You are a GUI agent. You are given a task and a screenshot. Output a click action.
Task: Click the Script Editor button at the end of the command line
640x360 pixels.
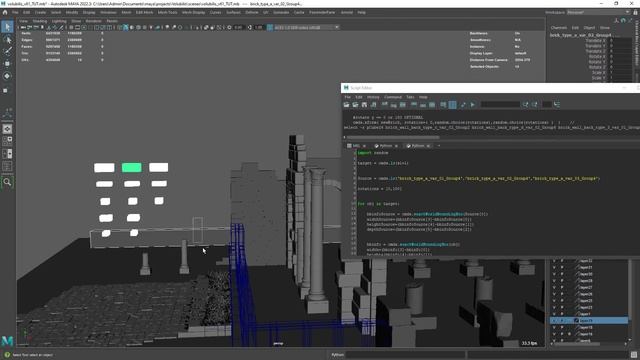633,355
